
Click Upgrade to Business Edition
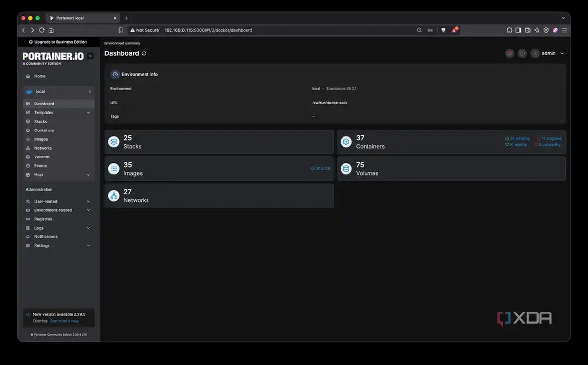pyautogui.click(x=58, y=42)
